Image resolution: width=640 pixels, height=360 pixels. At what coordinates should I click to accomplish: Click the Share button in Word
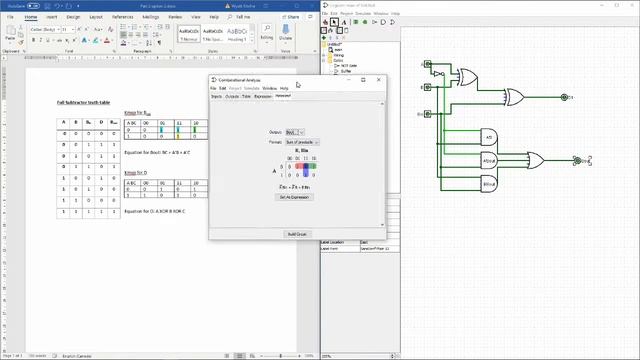point(291,17)
